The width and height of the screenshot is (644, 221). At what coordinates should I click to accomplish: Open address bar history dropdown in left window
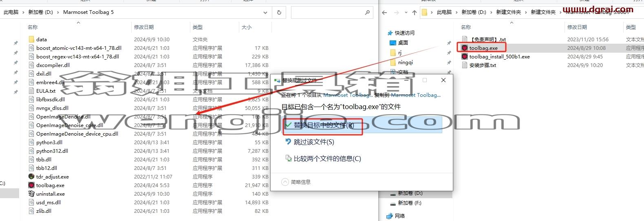click(265, 12)
